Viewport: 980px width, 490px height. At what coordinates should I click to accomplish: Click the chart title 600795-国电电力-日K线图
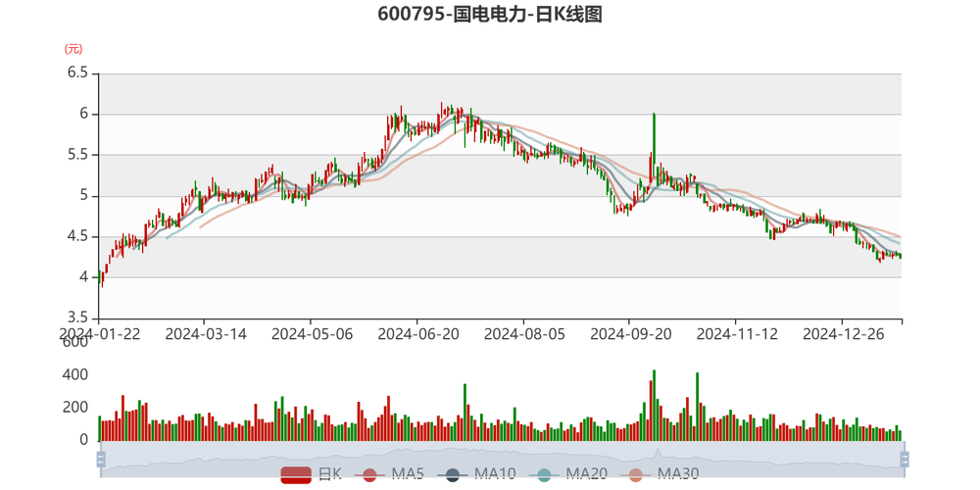[490, 15]
